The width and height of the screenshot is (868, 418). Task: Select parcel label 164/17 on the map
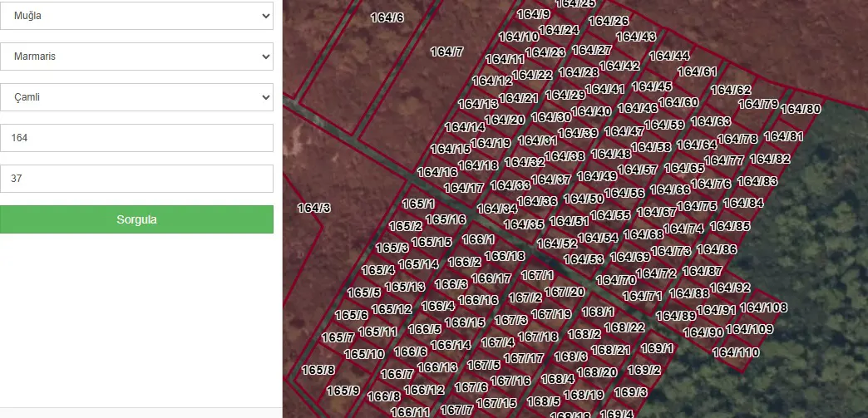[464, 189]
